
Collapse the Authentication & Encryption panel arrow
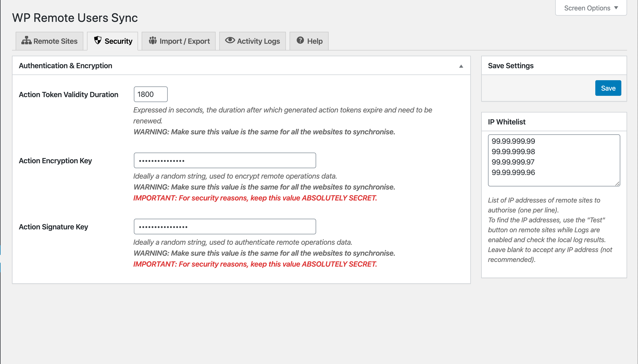tap(461, 66)
